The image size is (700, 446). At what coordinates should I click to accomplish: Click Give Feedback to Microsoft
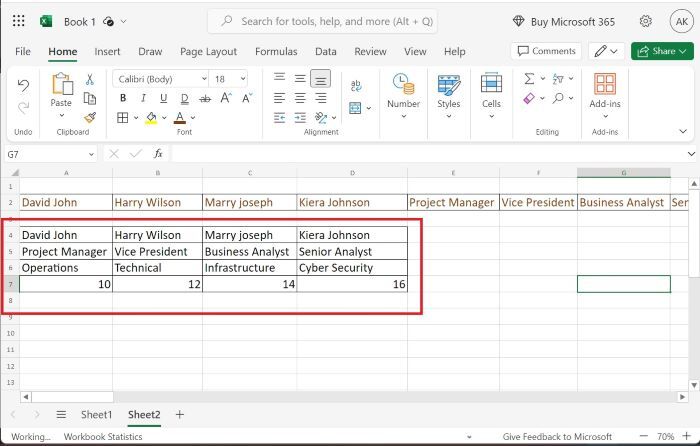(557, 437)
